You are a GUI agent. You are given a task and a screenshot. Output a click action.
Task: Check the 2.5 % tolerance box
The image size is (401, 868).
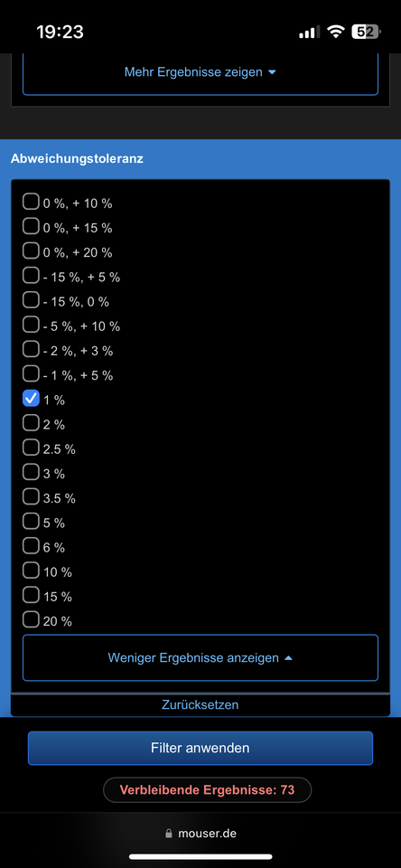(31, 448)
